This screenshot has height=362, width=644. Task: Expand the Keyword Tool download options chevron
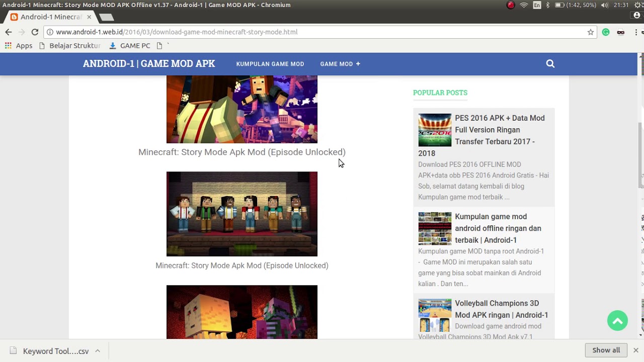click(98, 351)
